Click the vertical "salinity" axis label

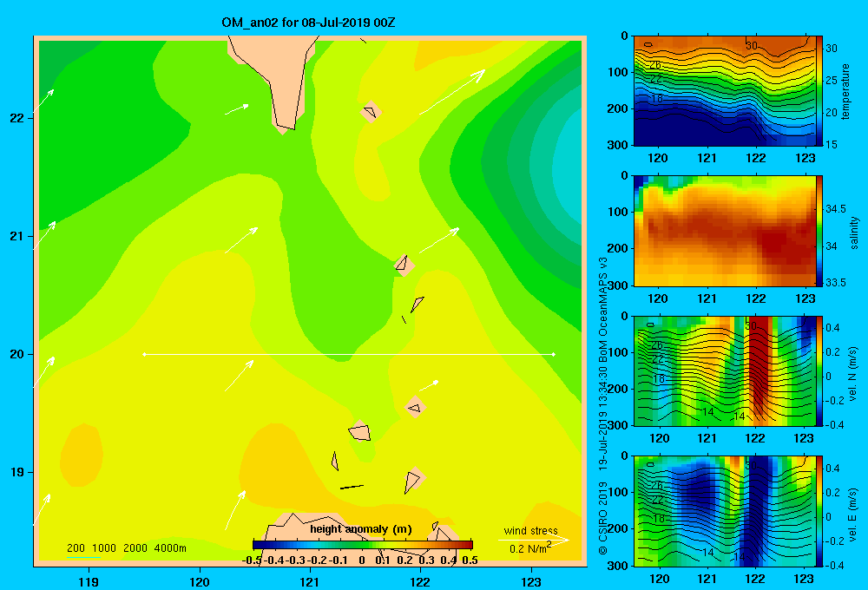(x=854, y=233)
